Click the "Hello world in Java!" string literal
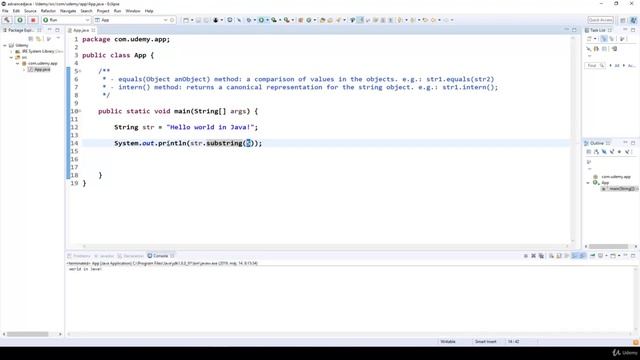The image size is (640, 360). [x=210, y=127]
